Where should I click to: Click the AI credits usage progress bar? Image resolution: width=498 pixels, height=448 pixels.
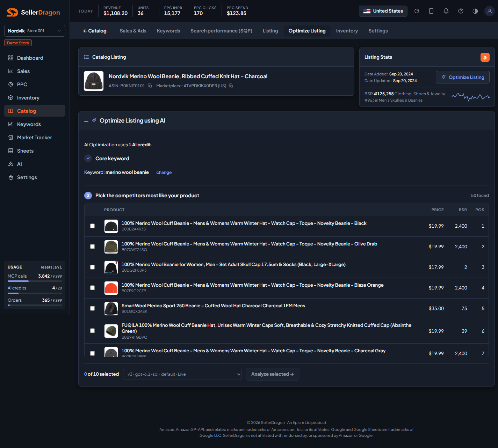click(x=35, y=293)
